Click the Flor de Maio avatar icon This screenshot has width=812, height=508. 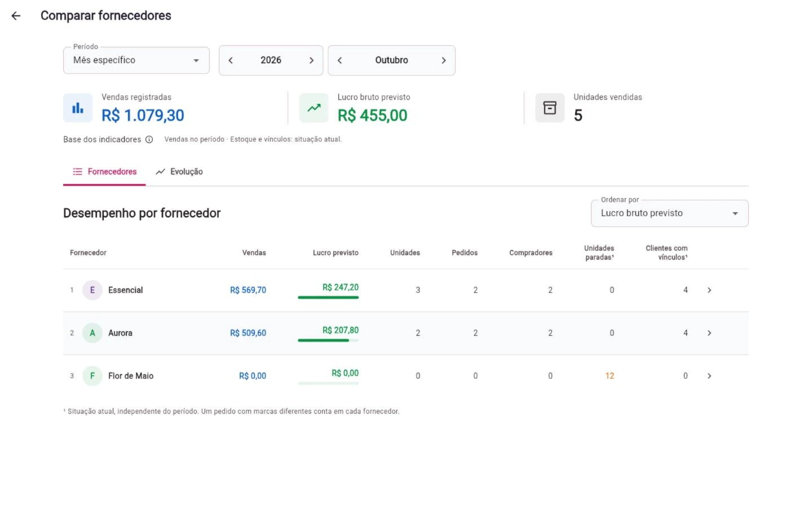coord(92,376)
